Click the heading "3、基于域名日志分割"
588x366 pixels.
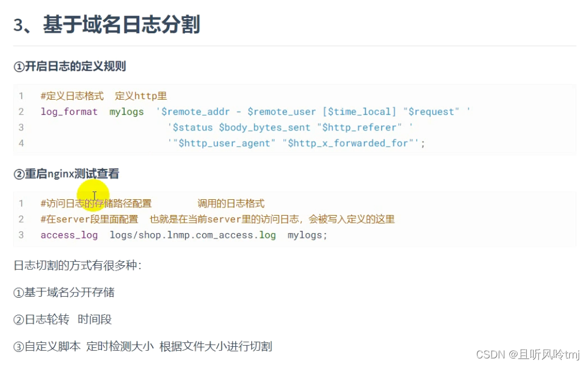click(107, 25)
